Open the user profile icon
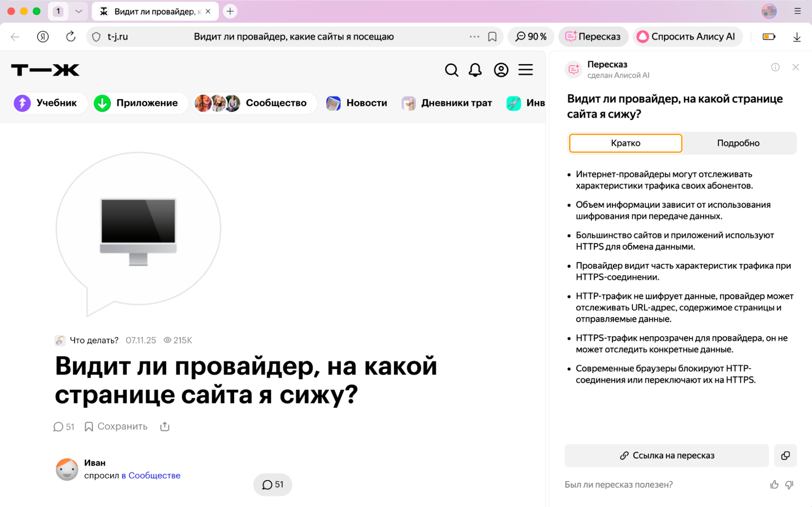The image size is (812, 507). [x=501, y=70]
